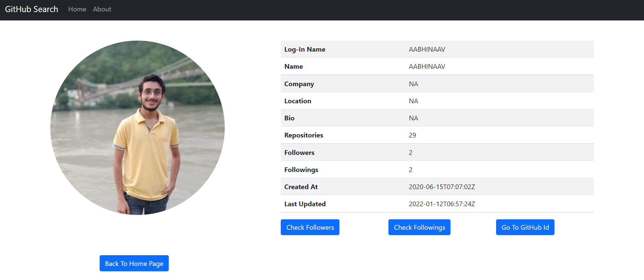Click the Name row label

coord(293,66)
